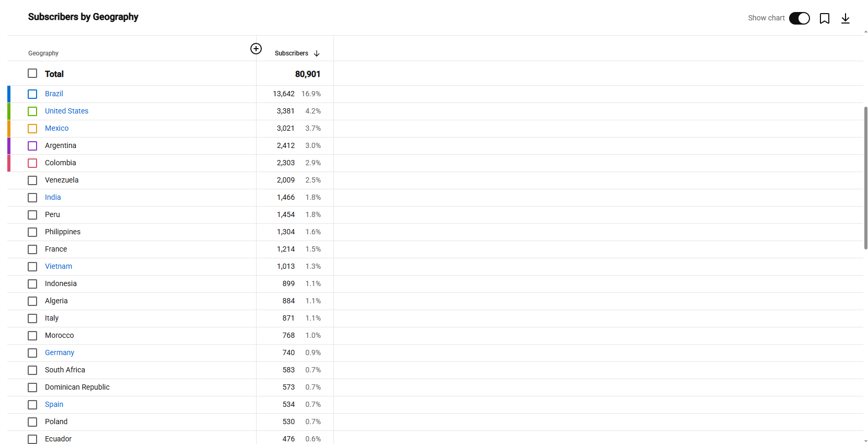This screenshot has height=444, width=868.
Task: Open the Vietnam link
Action: click(x=59, y=266)
